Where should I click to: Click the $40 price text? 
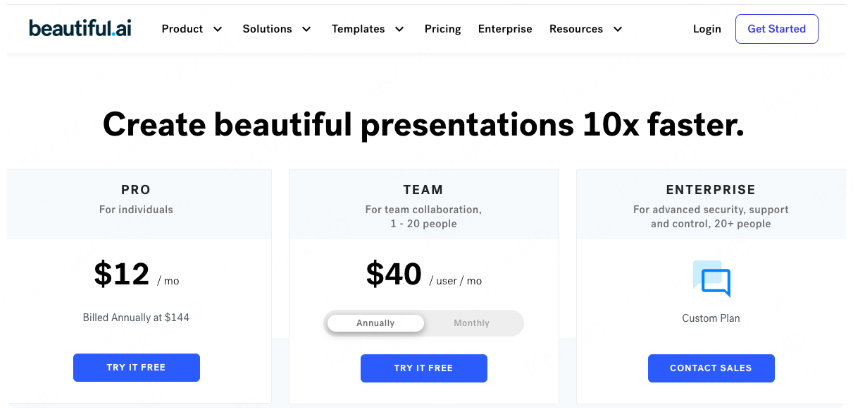click(x=394, y=274)
